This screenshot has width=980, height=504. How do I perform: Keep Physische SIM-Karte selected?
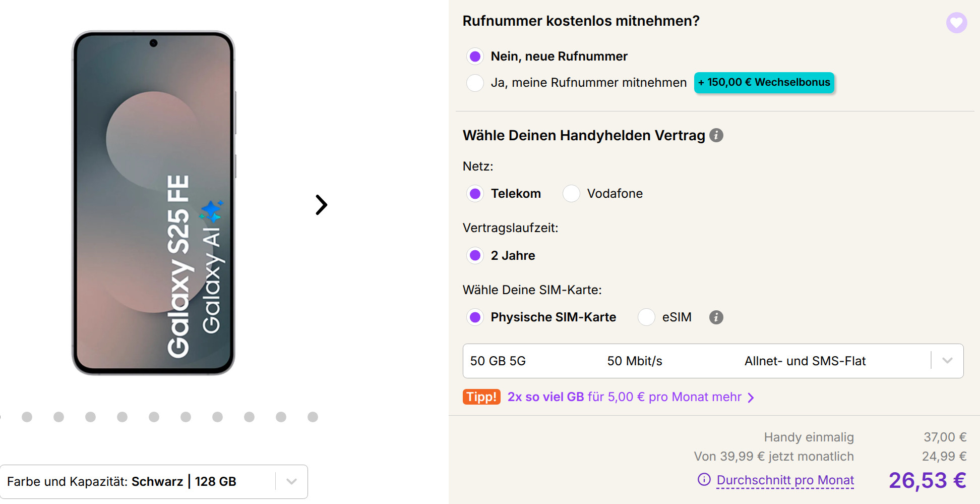(x=474, y=317)
